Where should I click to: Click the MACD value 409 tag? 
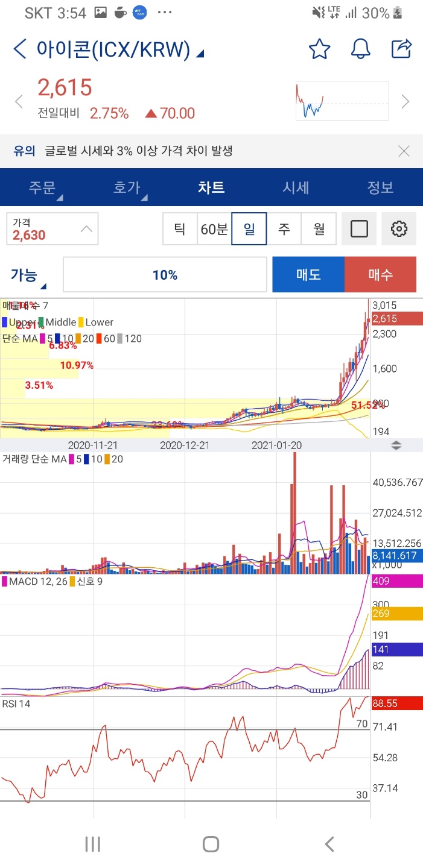tap(396, 582)
